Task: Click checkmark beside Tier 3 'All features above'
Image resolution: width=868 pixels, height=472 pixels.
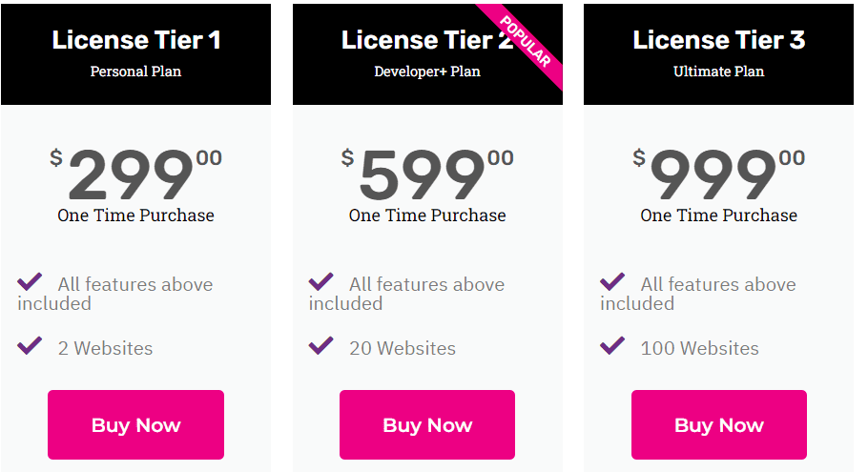Action: point(612,282)
